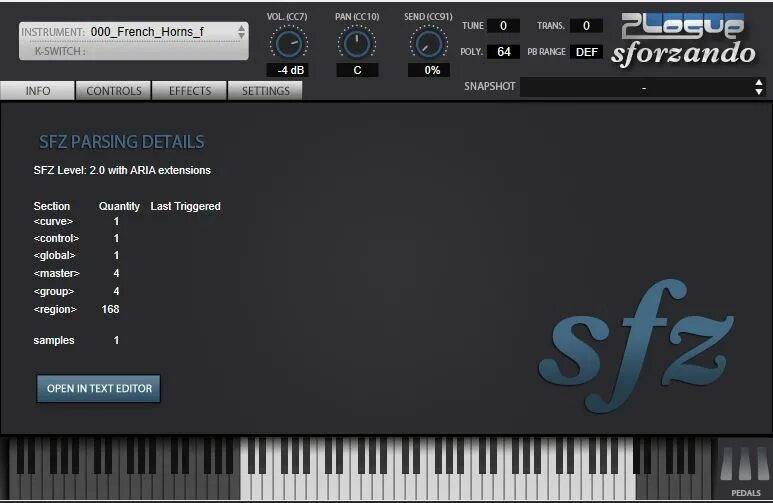Click the instrument selector up/down arrows

241,32
